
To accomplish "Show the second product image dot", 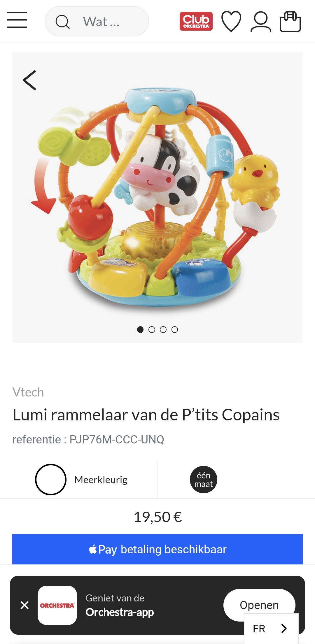I will [x=152, y=329].
